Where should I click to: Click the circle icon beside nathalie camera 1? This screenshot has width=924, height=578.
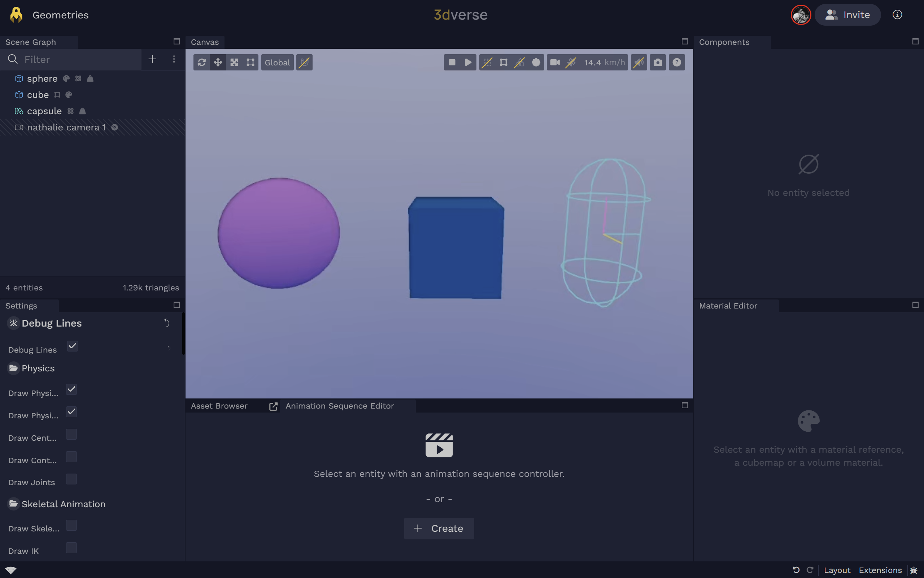tap(114, 127)
